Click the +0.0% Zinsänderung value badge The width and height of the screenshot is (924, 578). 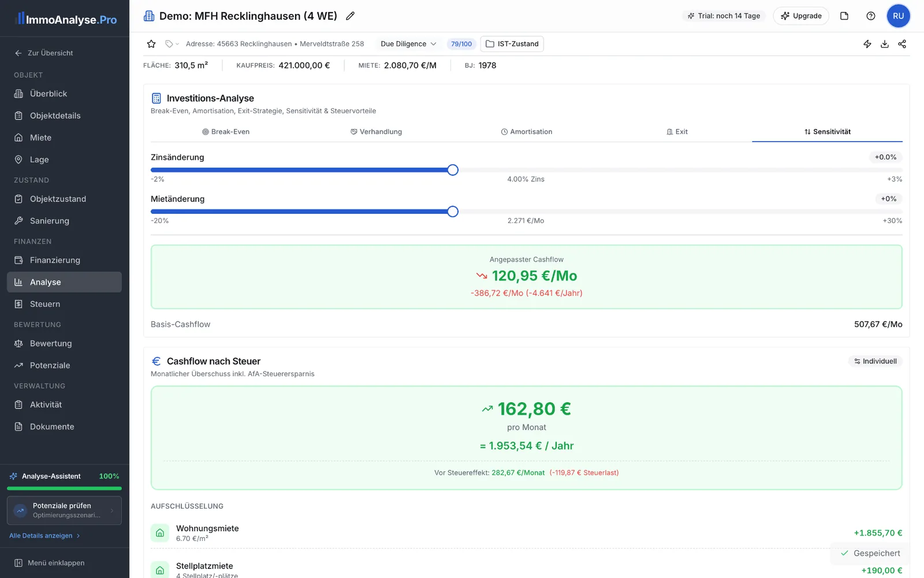(885, 157)
